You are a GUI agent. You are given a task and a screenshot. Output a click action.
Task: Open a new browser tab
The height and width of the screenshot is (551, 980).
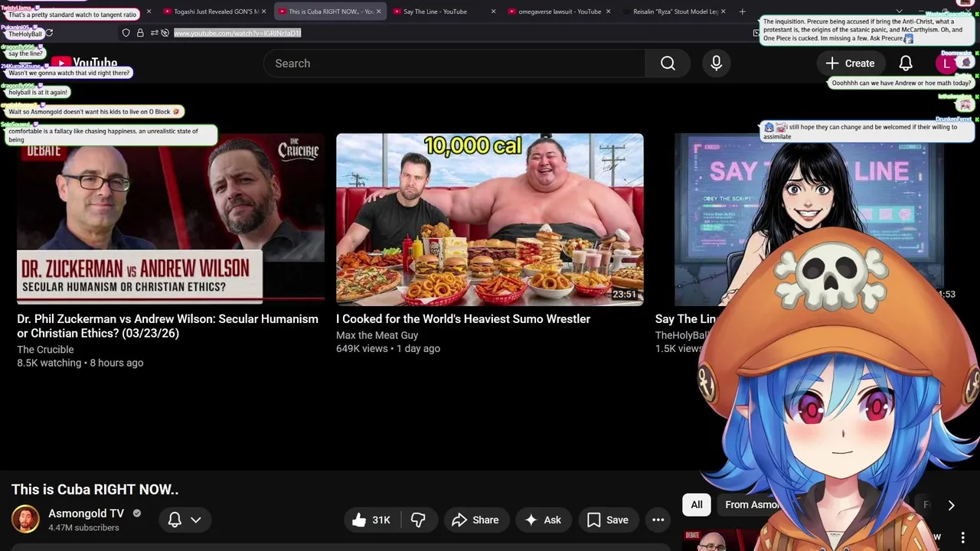[x=742, y=11]
